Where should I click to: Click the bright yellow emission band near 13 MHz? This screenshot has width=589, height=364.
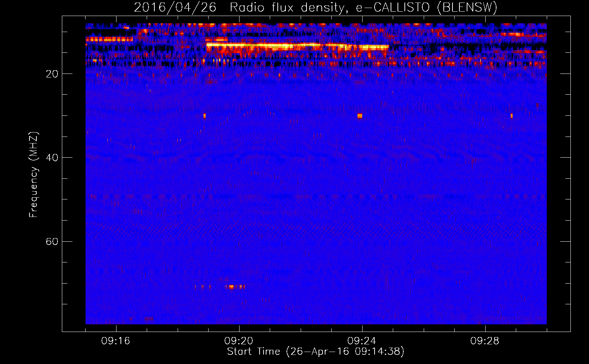pos(297,46)
